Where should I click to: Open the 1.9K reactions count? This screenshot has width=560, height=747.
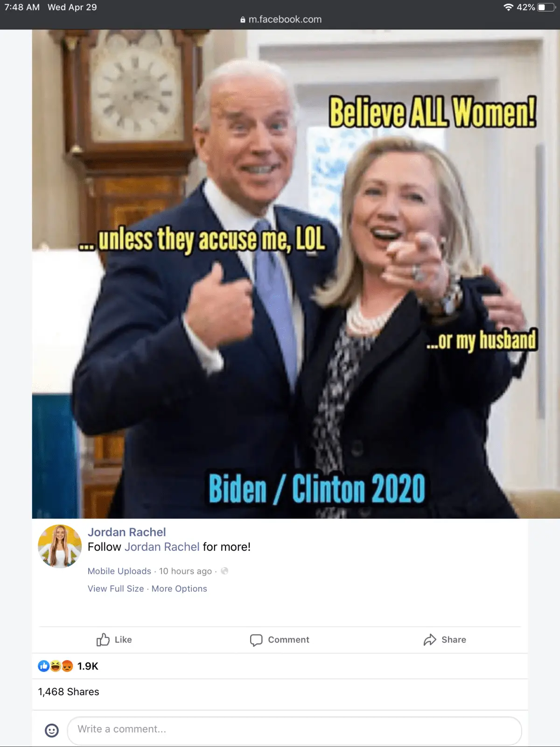pyautogui.click(x=88, y=666)
